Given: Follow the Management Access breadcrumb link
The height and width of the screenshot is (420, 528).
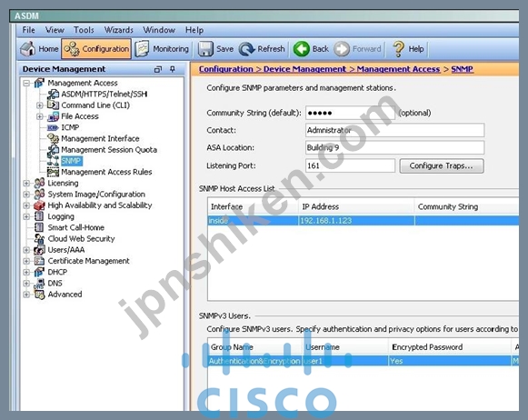Looking at the screenshot, I should [398, 69].
